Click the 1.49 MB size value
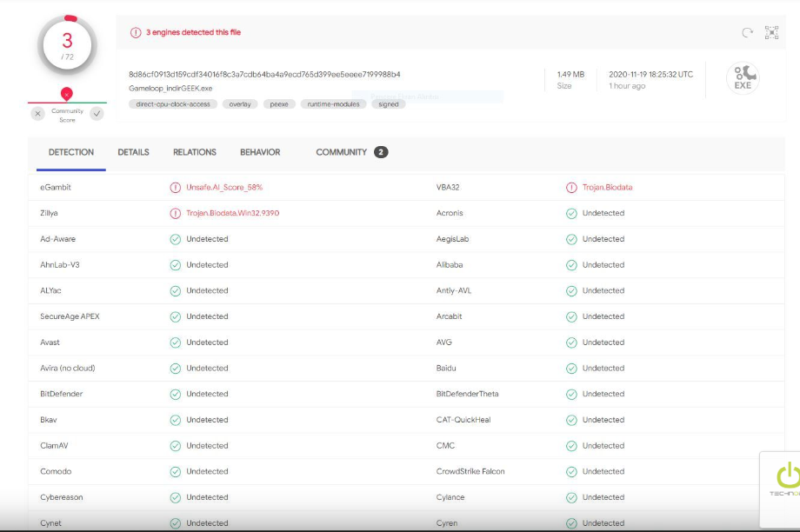The height and width of the screenshot is (532, 800). [570, 75]
